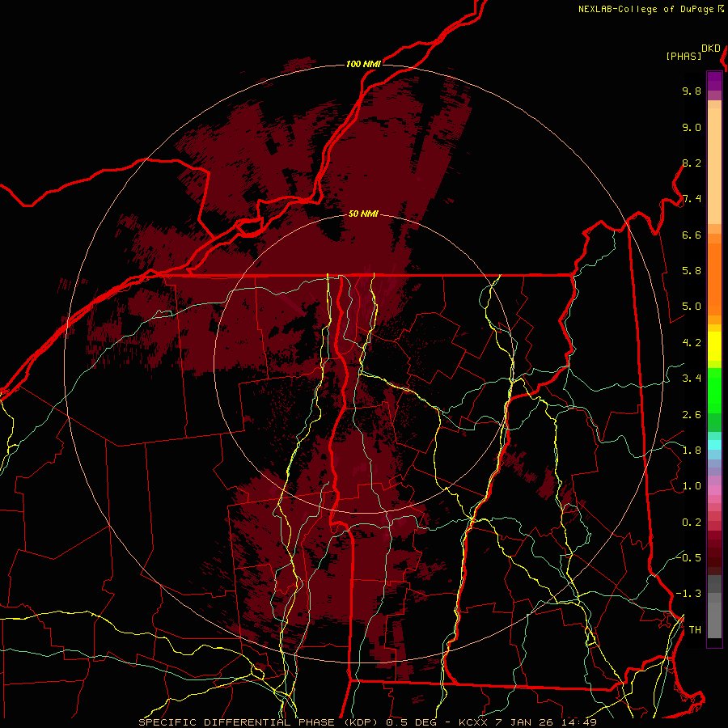This screenshot has width=728, height=728.
Task: Click the 1.8 value on color scale
Action: (692, 451)
